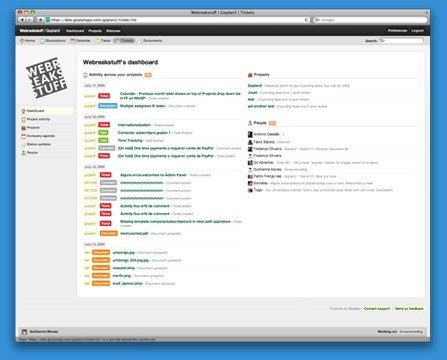Image resolution: width=447 pixels, height=360 pixels.
Task: Open the 'Time Tracking' task
Action: click(x=130, y=140)
